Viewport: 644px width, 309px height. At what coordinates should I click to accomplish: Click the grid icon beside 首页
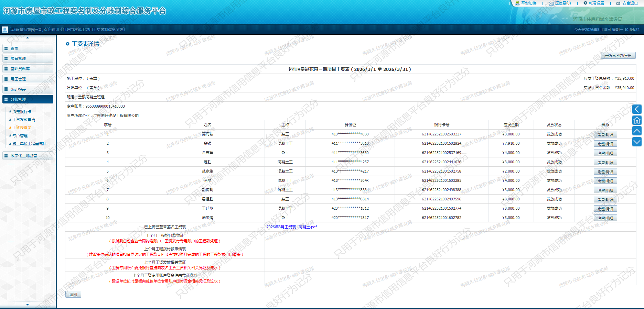click(6, 48)
